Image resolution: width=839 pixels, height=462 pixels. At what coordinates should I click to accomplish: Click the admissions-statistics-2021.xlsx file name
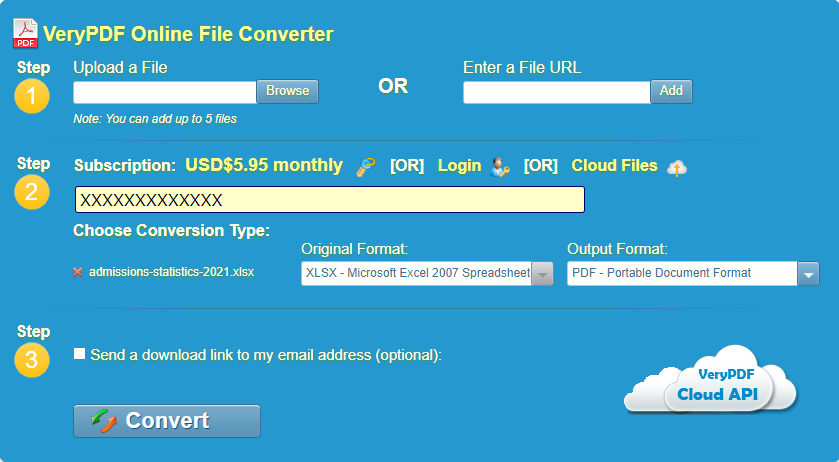click(x=171, y=272)
